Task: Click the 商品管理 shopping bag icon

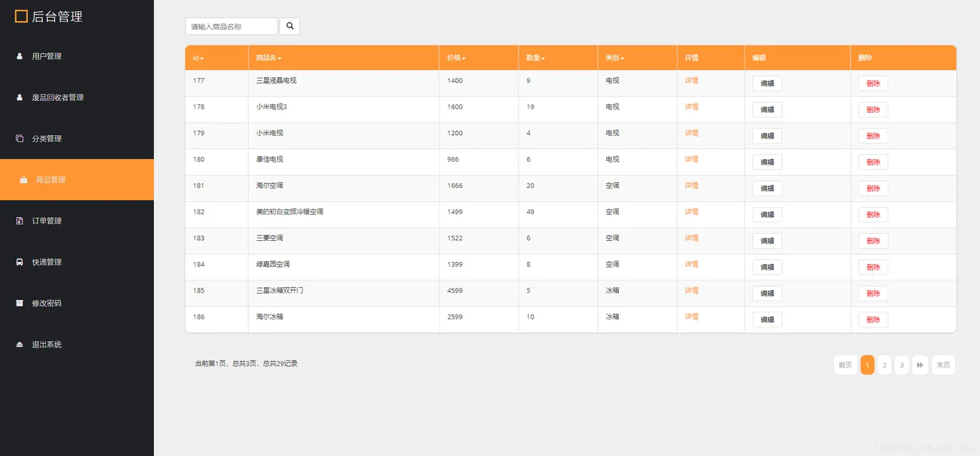Action: click(24, 180)
